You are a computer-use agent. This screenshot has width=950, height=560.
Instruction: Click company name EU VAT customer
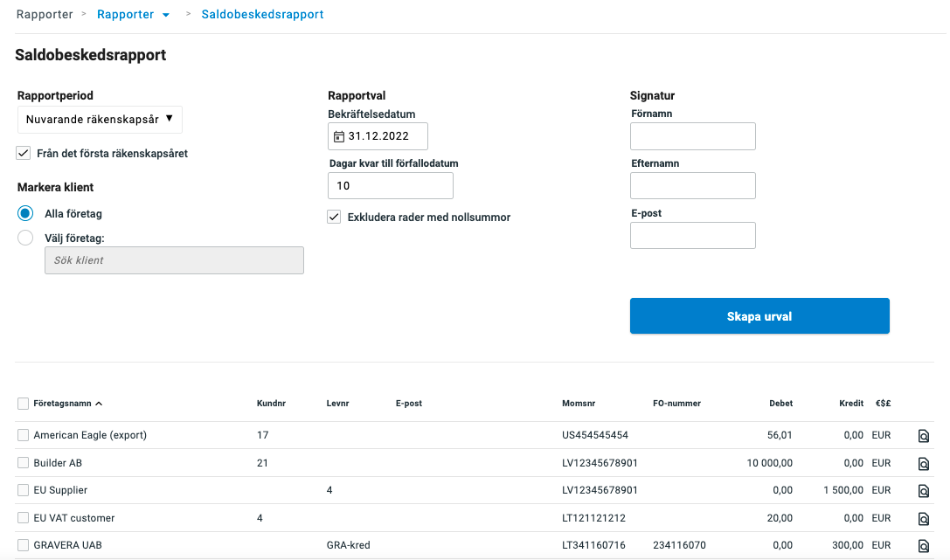click(74, 517)
